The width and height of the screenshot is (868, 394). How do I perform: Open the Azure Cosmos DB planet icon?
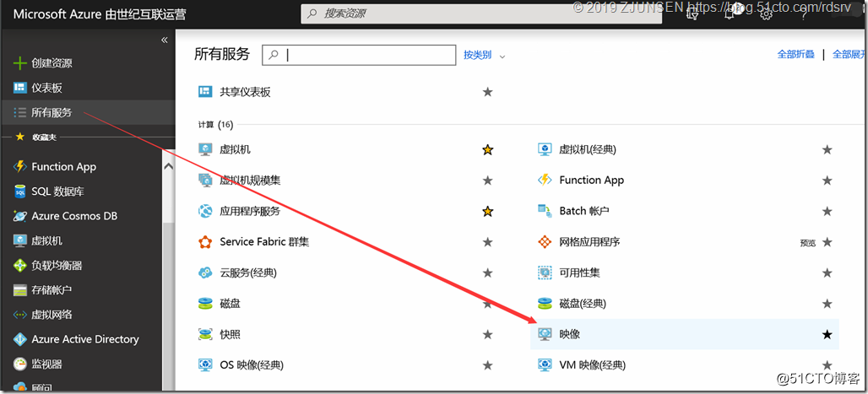(x=20, y=216)
